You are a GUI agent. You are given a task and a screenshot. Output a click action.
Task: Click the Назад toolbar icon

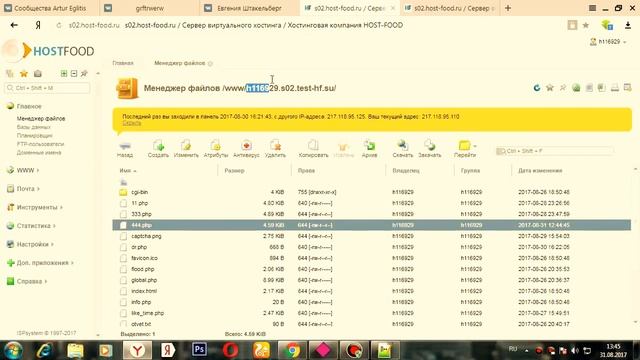125,147
